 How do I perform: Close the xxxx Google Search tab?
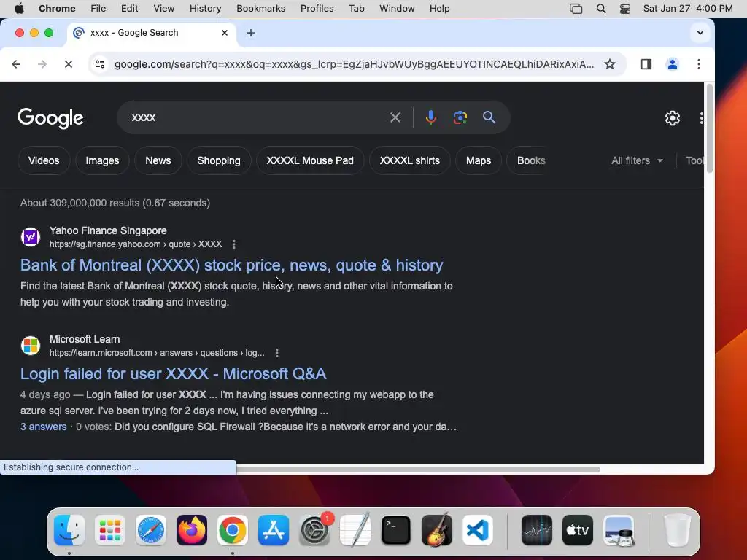coord(225,33)
